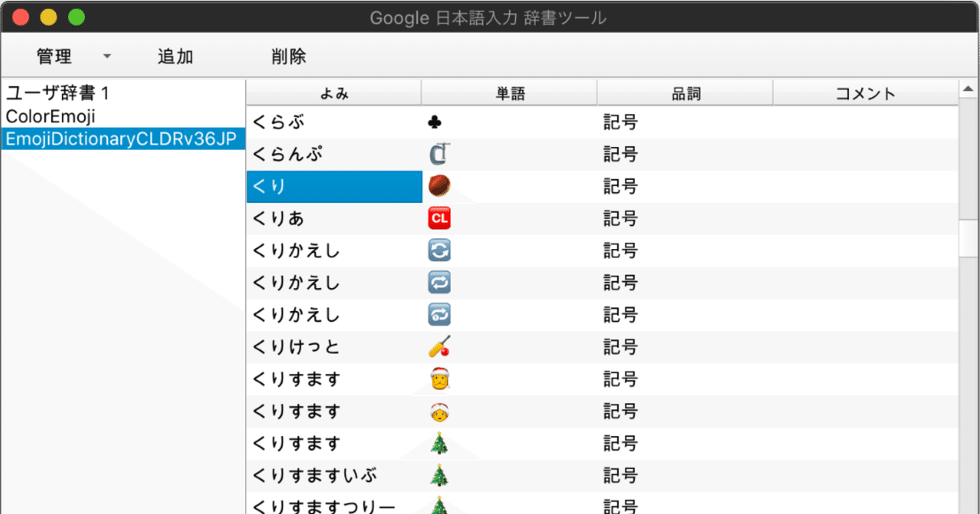Viewport: 980px width, 514px height.
Task: Select the Mrs. Claus emoji for くりすます
Action: click(439, 411)
